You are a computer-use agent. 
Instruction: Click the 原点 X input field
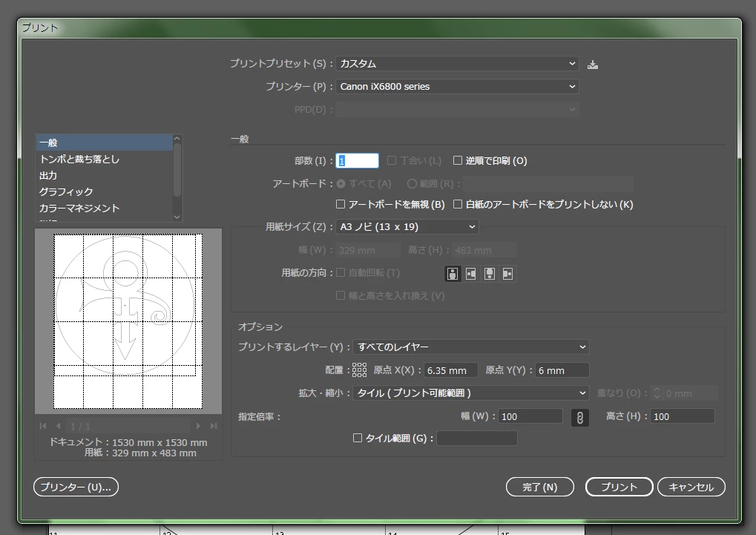[451, 370]
